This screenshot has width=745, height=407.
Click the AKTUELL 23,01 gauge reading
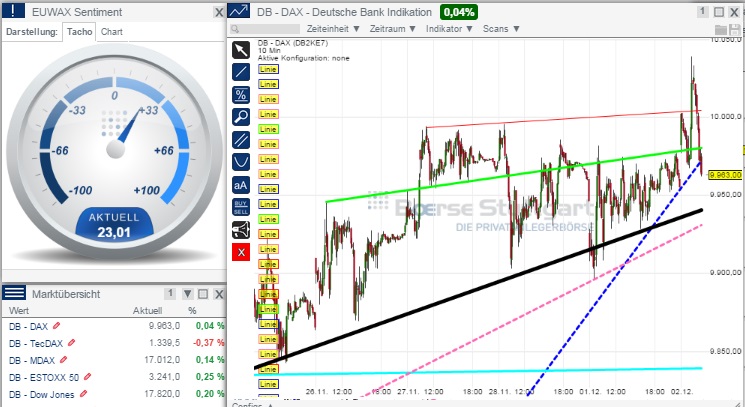[x=114, y=225]
